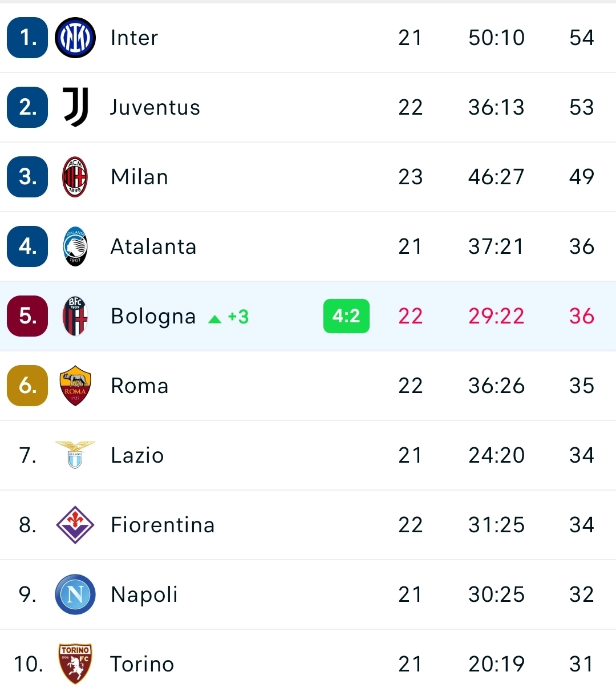Select the Napoli team name
This screenshot has height=692, width=616.
(x=144, y=594)
